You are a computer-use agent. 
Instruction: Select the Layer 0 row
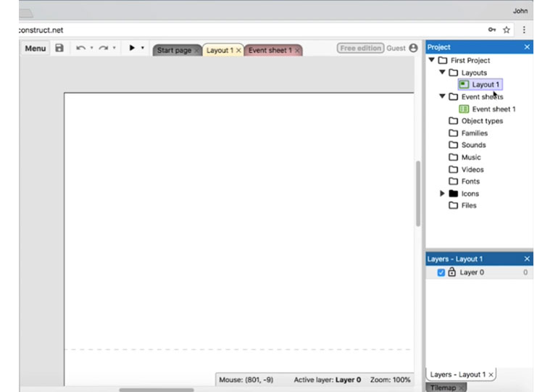[x=480, y=272]
